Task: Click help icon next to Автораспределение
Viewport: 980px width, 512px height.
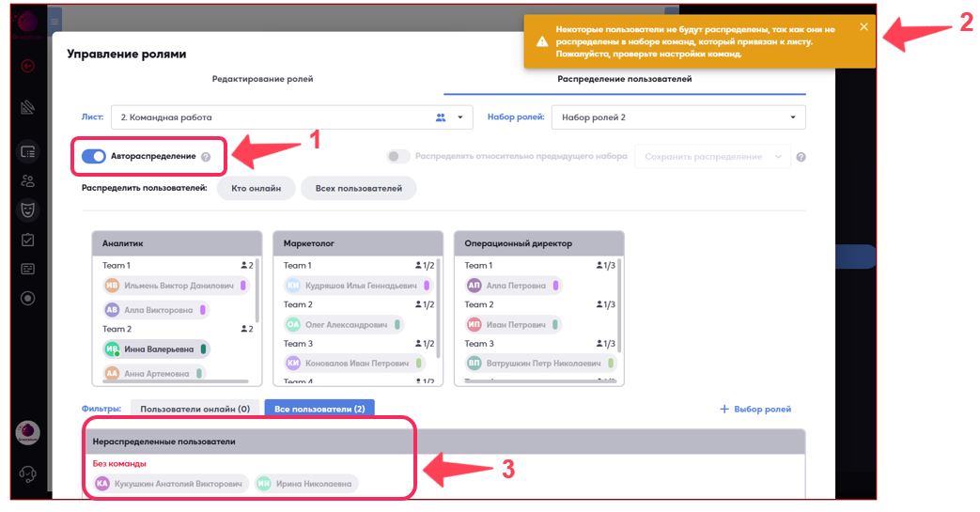Action: click(x=206, y=157)
